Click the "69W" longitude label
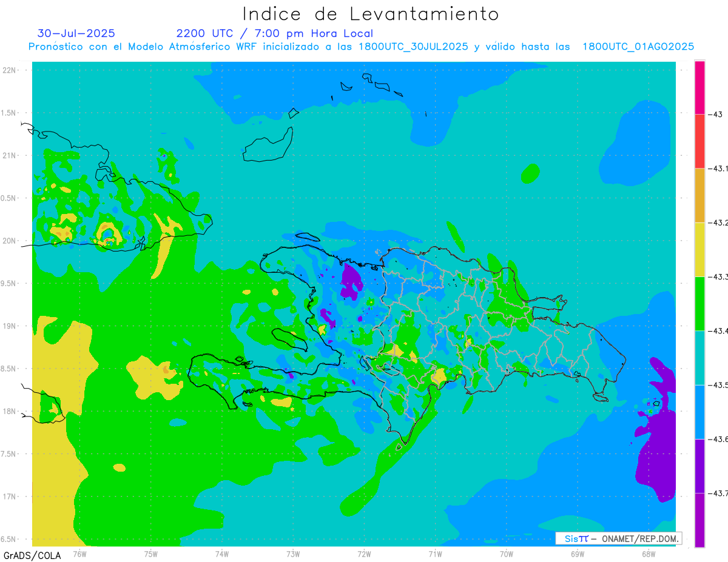The width and height of the screenshot is (728, 562). pyautogui.click(x=578, y=554)
